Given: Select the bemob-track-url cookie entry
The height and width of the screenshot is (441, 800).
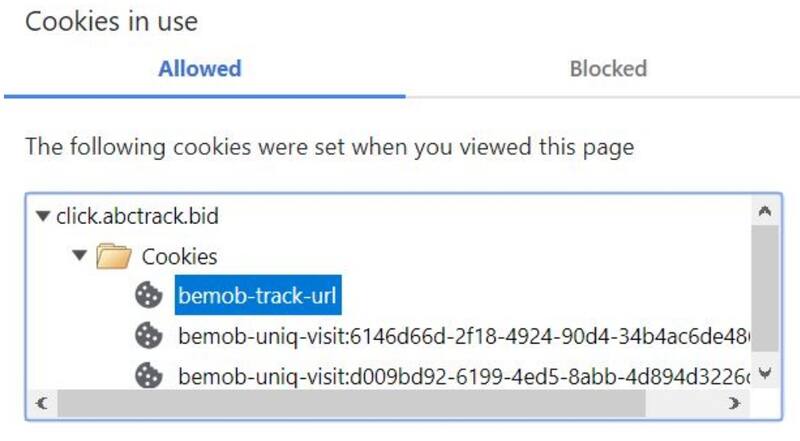Looking at the screenshot, I should point(260,295).
